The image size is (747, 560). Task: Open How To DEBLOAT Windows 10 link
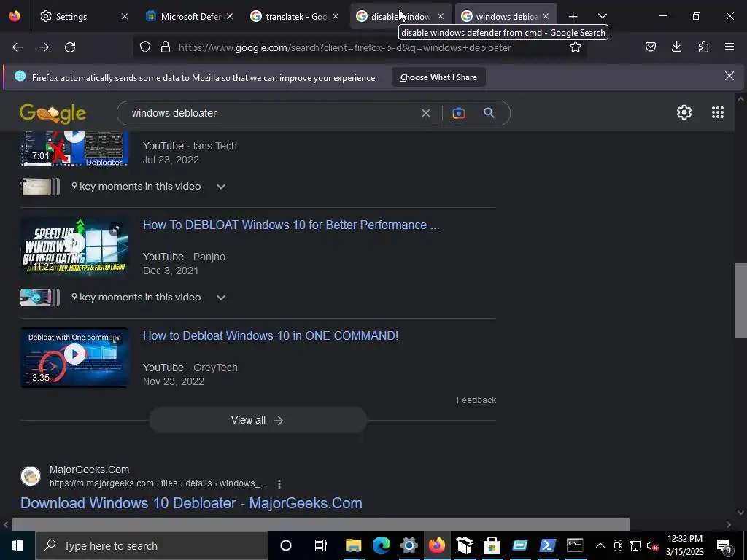tap(291, 225)
